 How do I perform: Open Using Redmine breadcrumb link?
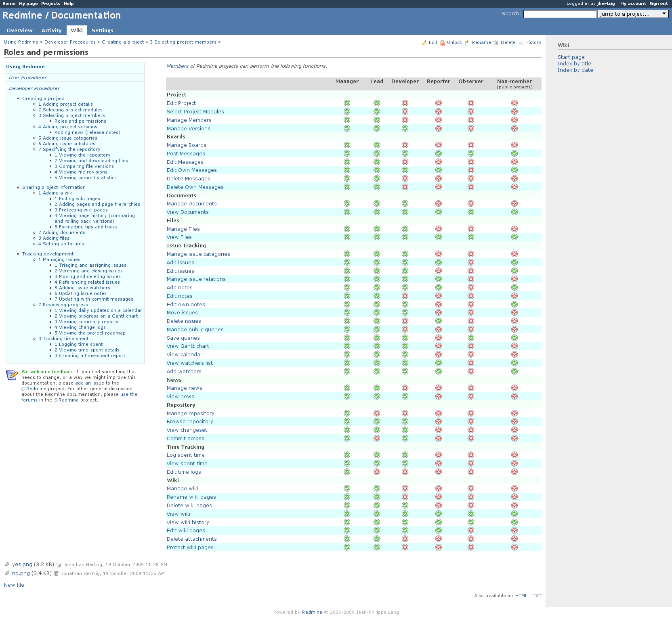(x=21, y=42)
